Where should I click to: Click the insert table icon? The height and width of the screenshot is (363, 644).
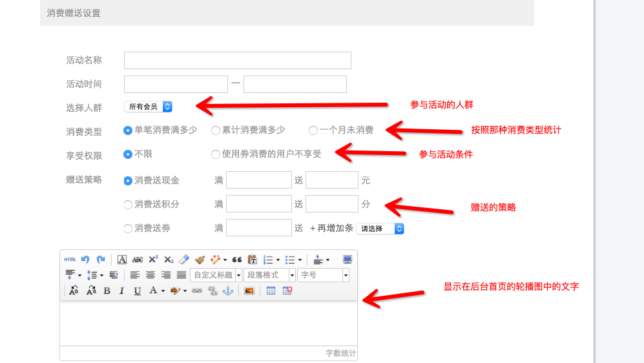click(271, 291)
